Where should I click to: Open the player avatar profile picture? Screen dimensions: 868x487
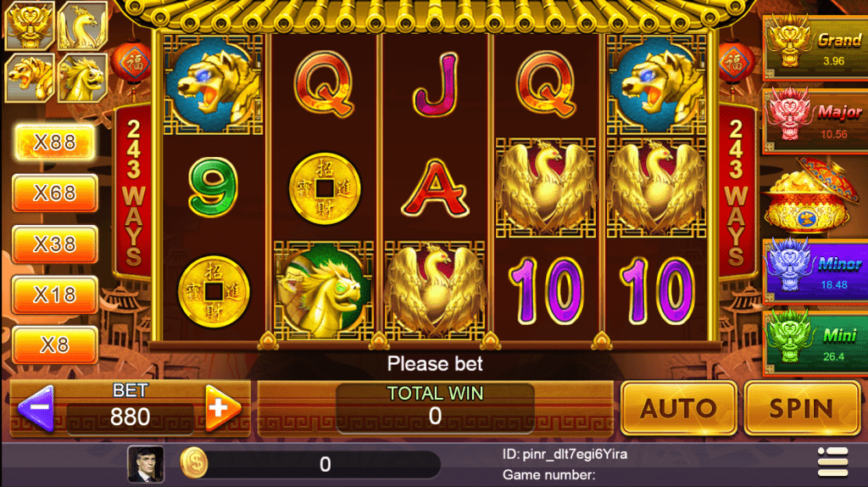click(146, 464)
